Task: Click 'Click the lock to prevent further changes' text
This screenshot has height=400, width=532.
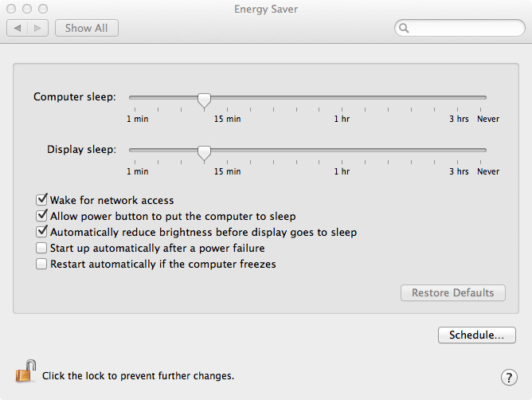Action: [x=138, y=376]
